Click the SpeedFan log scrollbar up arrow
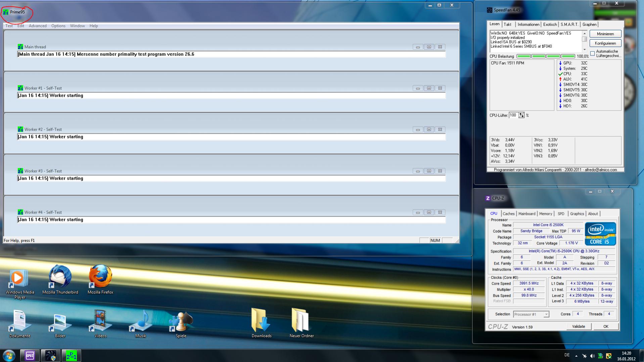The width and height of the screenshot is (644, 362). coord(584,33)
